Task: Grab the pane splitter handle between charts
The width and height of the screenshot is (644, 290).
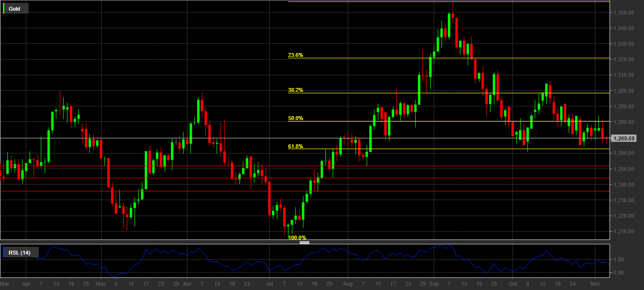Action: (x=305, y=242)
